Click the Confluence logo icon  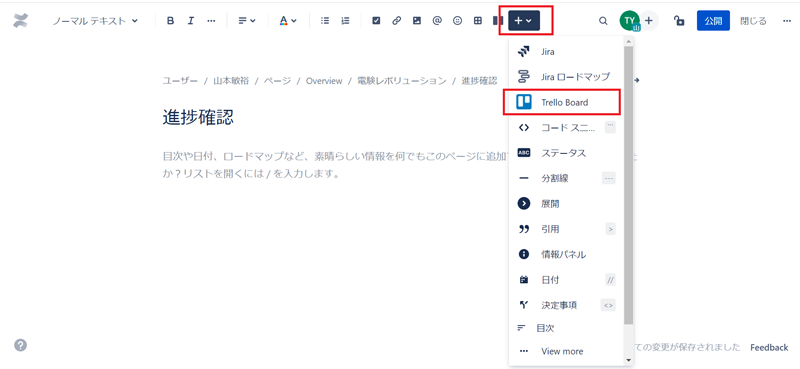pyautogui.click(x=21, y=21)
